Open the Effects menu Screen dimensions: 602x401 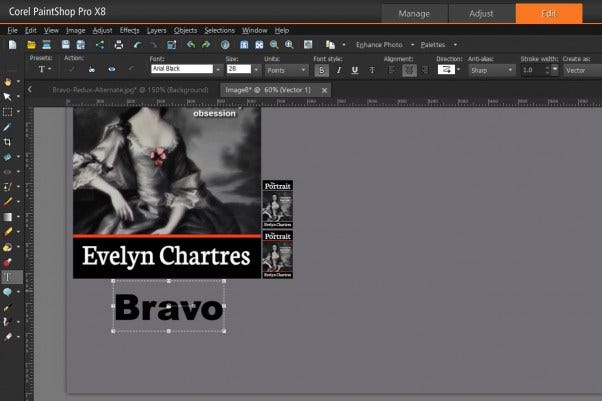[x=129, y=31]
